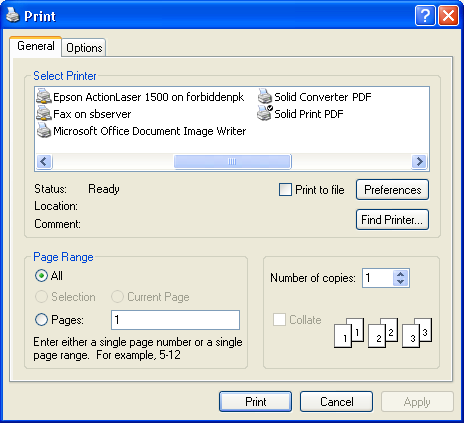The image size is (464, 423).
Task: Pick the Microsoft Office Document Image Writer icon
Action: (44, 131)
